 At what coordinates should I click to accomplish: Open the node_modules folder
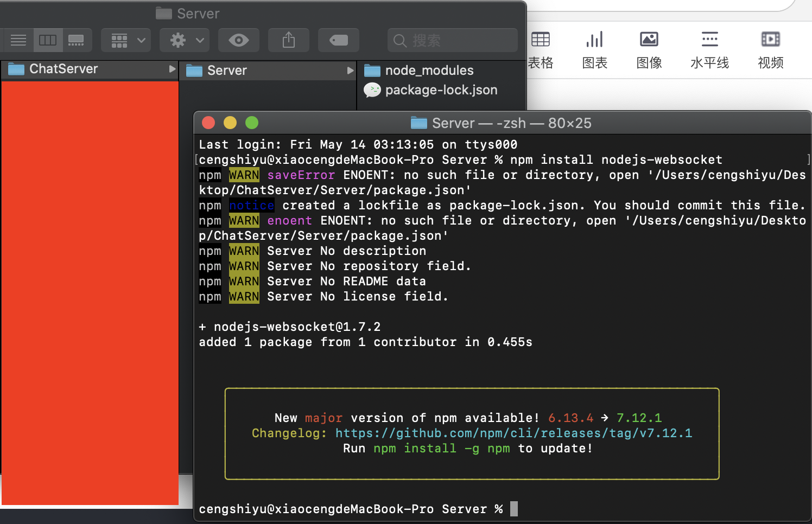(x=429, y=70)
